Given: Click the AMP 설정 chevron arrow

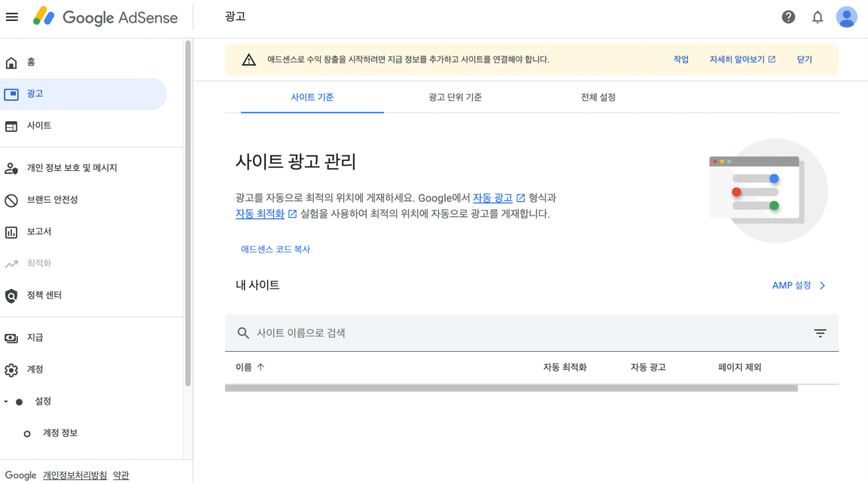Looking at the screenshot, I should pyautogui.click(x=823, y=286).
